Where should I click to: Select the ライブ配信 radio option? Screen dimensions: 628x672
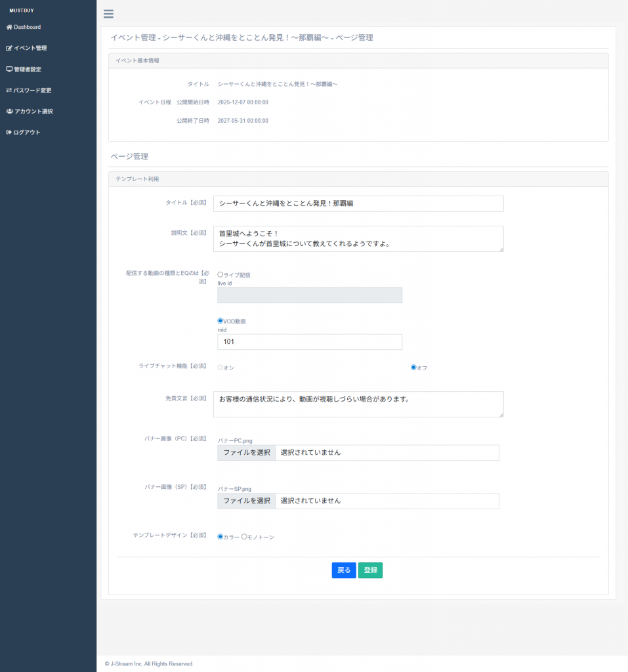(x=219, y=274)
